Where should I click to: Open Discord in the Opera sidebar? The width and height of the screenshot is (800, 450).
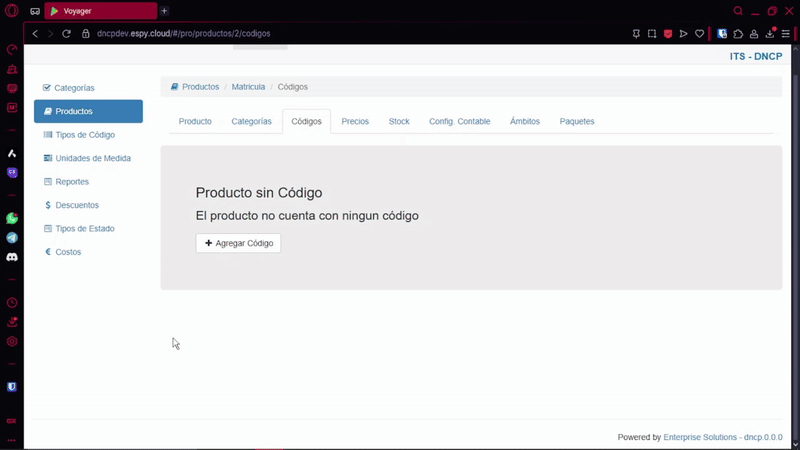12,257
